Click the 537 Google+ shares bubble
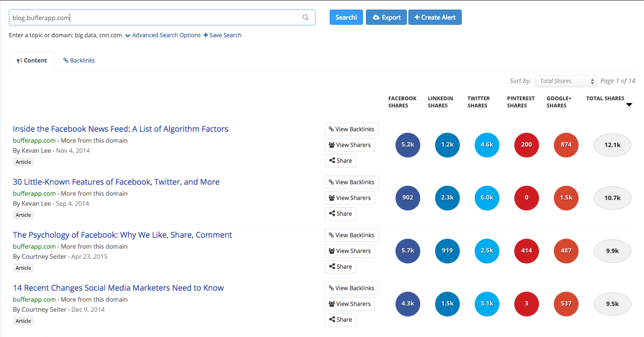This screenshot has width=644, height=337. pyautogui.click(x=566, y=304)
